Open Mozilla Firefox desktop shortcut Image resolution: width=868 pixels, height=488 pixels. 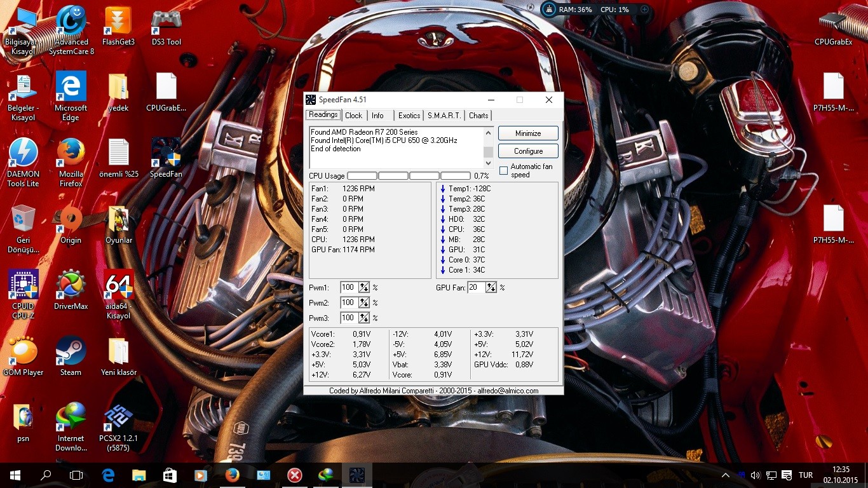click(71, 163)
